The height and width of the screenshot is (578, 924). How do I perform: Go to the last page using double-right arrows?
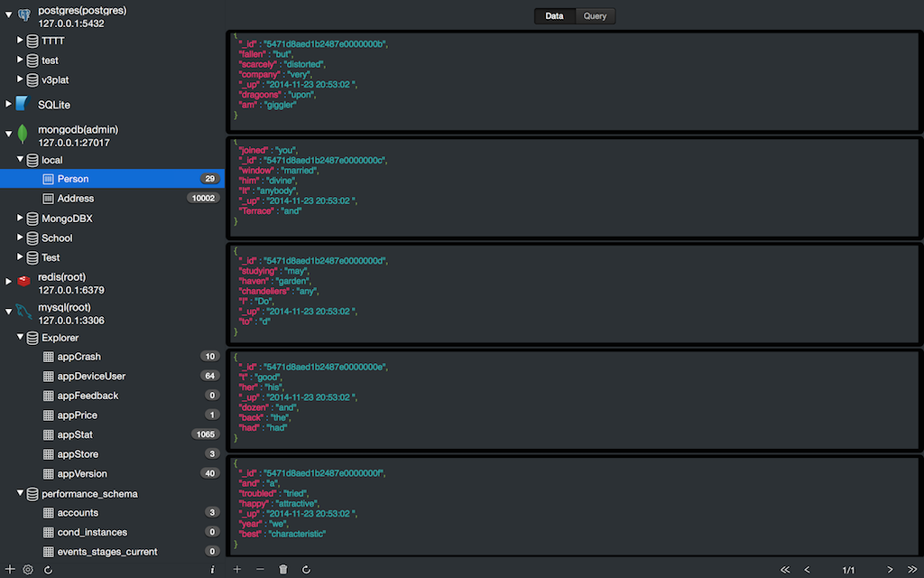[912, 570]
